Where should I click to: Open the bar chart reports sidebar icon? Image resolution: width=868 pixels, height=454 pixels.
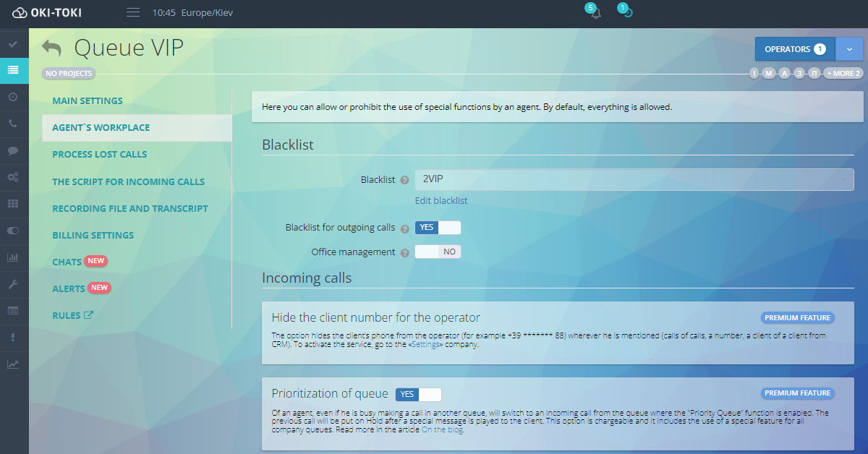click(13, 257)
